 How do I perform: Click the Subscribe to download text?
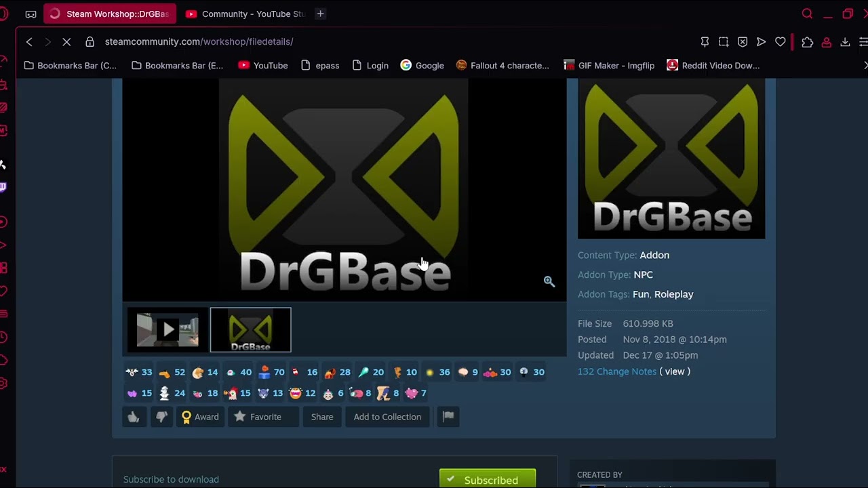[171, 479]
